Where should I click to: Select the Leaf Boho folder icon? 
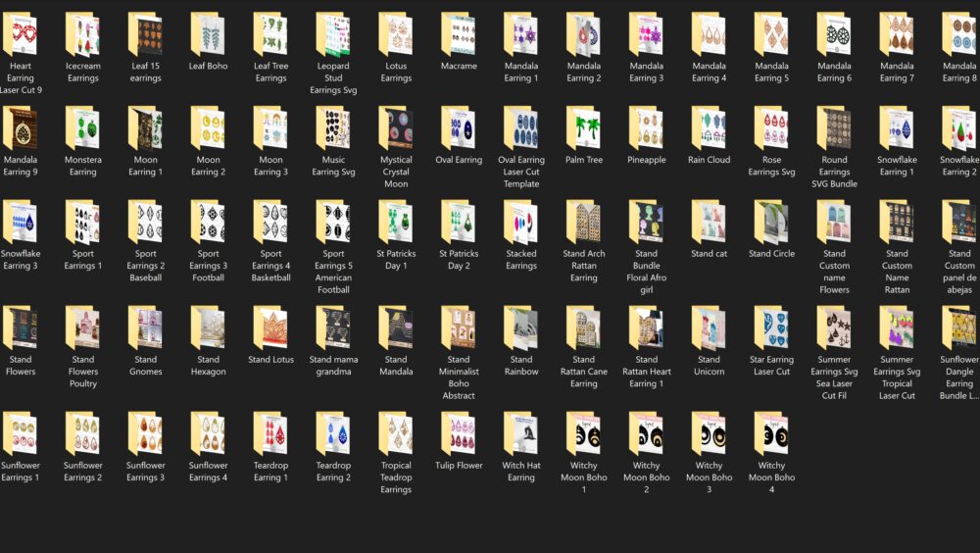208,35
